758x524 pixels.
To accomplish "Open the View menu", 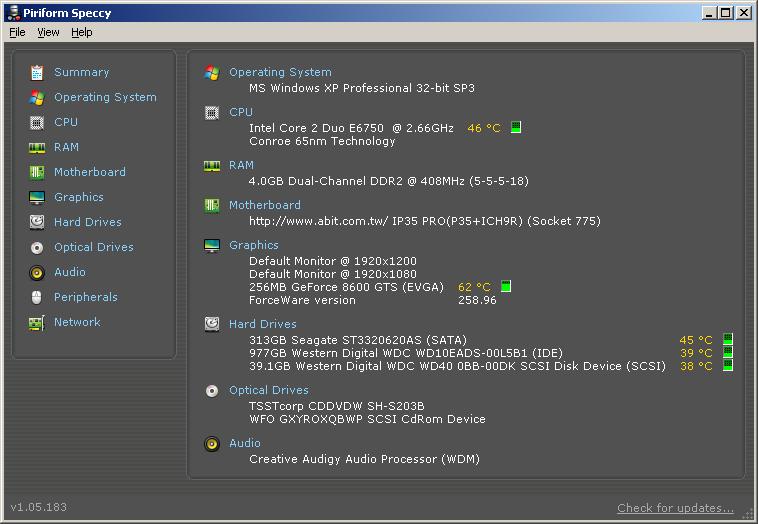I will (x=48, y=32).
